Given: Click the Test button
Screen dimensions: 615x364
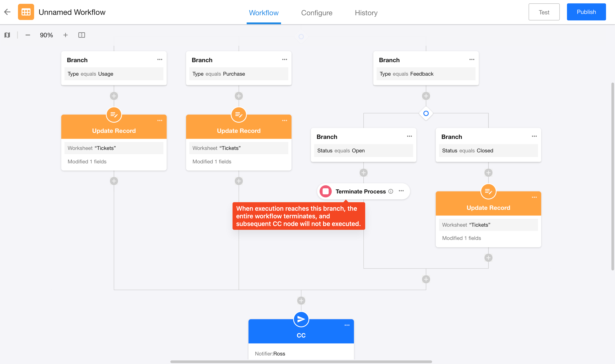Looking at the screenshot, I should coord(544,12).
